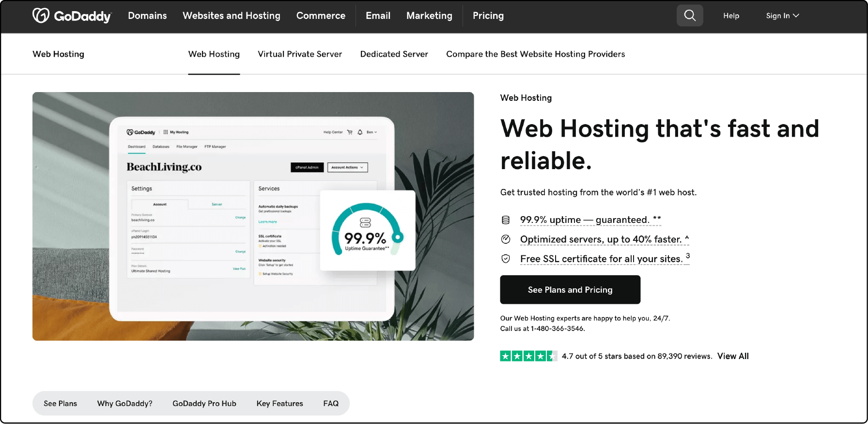Click the hosting dashboard hero image
The width and height of the screenshot is (868, 424).
pyautogui.click(x=253, y=216)
